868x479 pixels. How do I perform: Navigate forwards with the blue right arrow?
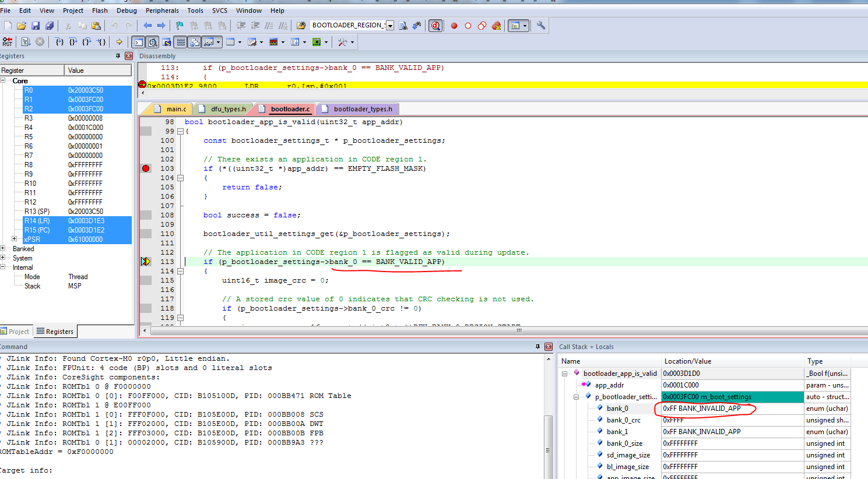[x=161, y=26]
